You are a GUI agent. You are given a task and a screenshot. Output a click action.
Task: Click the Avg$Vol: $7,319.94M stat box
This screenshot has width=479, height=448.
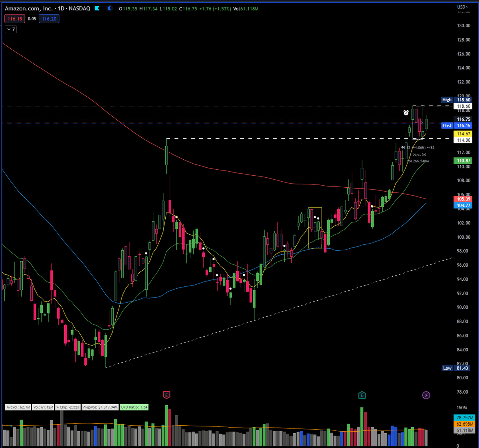pyautogui.click(x=100, y=407)
